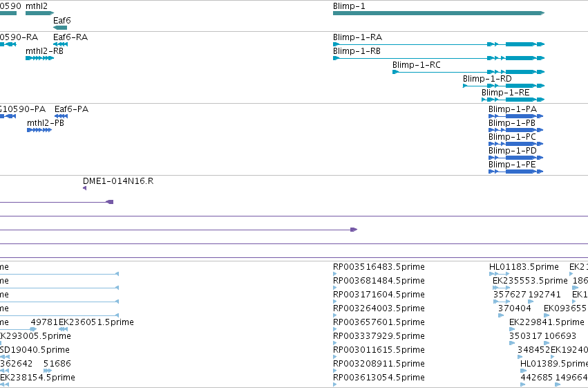This screenshot has width=588, height=388.
Task: Select the Blimp-1-PD protein label
Action: click(x=512, y=151)
